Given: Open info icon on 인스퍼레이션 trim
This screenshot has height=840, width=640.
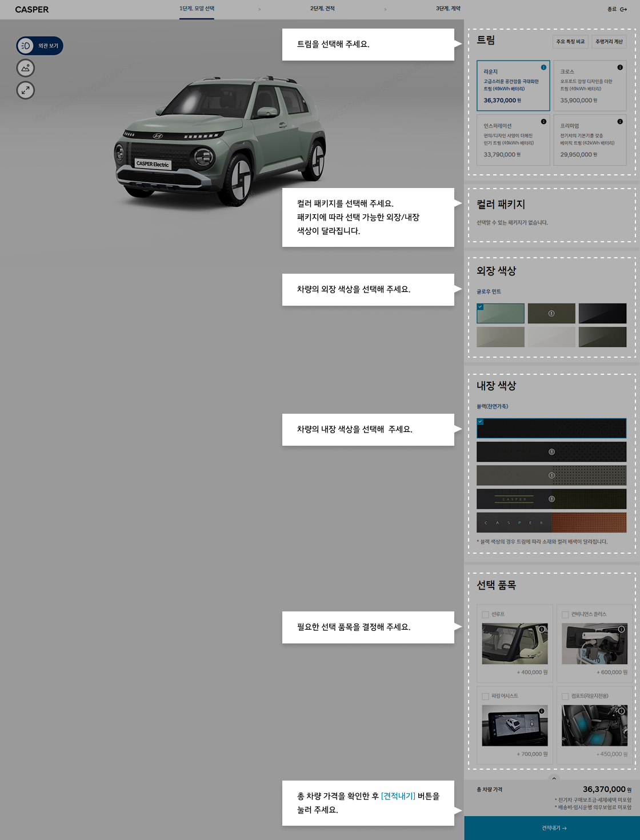Looking at the screenshot, I should coord(543,122).
